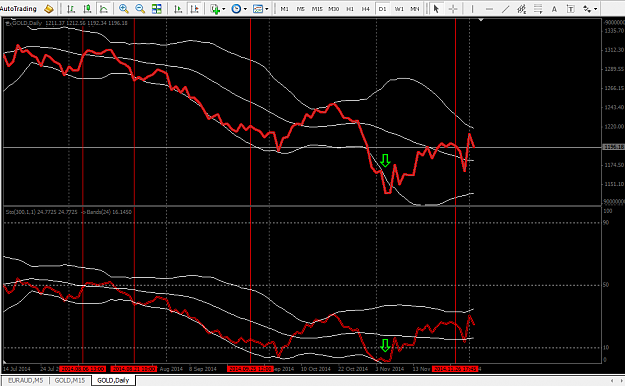Click the 2014.11.26 17:45 date label
The height and width of the screenshot is (386, 625).
[x=455, y=369]
